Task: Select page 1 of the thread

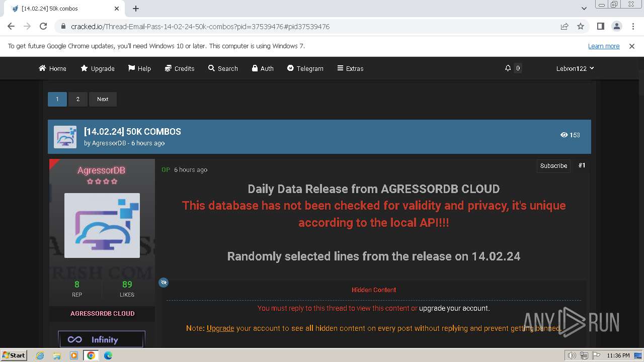Action: click(57, 99)
